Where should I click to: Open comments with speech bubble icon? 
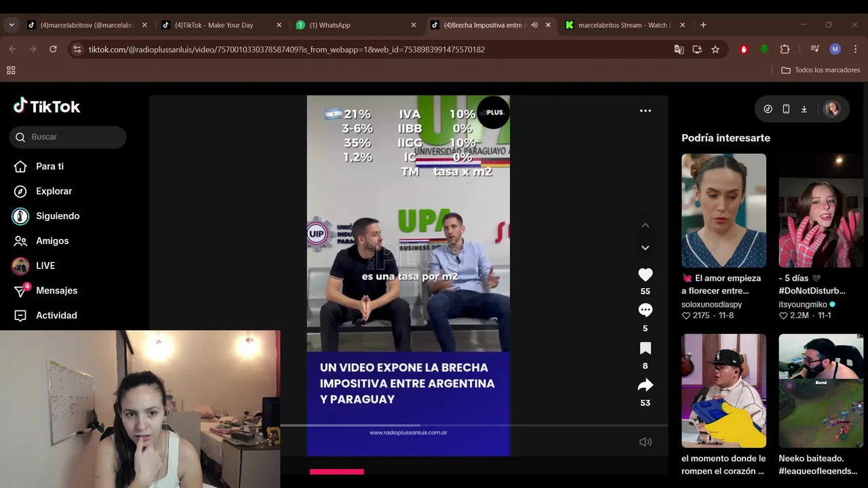pos(645,310)
